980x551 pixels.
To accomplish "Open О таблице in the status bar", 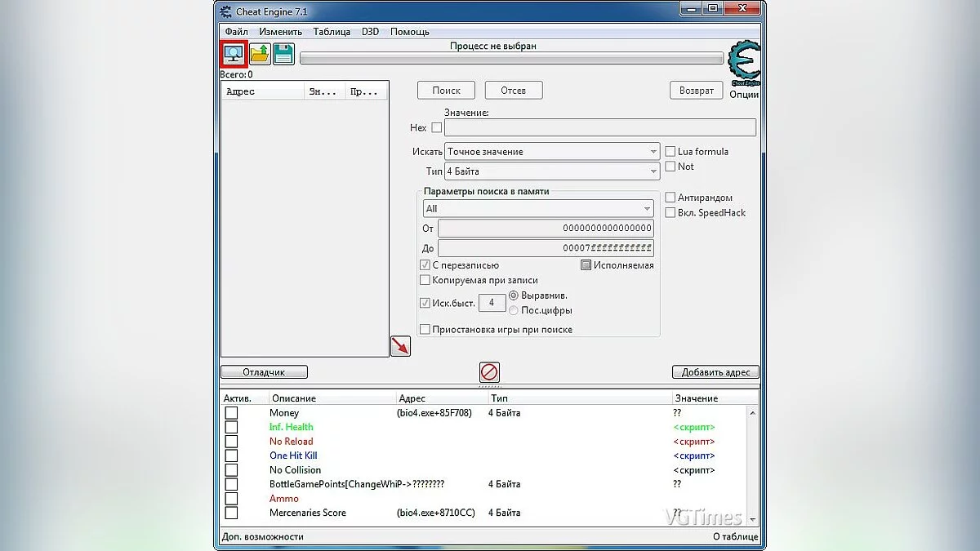I will click(x=735, y=536).
